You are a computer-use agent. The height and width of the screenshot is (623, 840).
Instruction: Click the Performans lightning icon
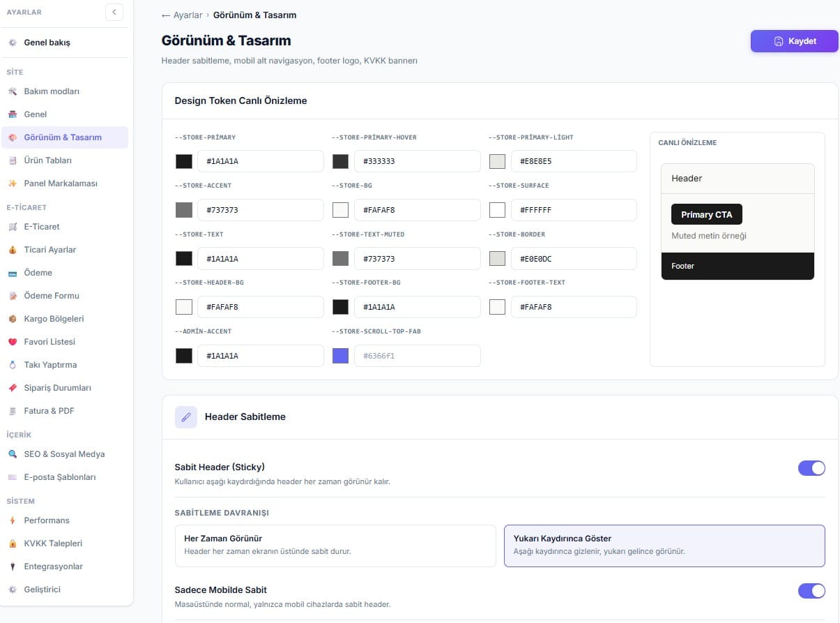click(12, 520)
